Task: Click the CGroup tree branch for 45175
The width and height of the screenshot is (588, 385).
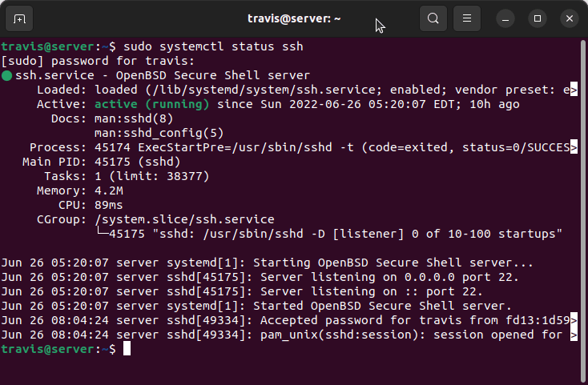Action: pyautogui.click(x=101, y=234)
